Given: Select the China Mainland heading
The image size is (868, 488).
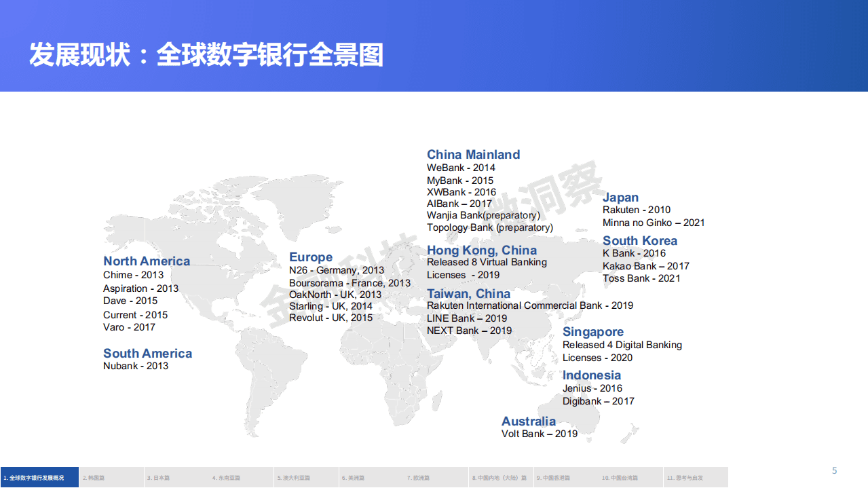Looking at the screenshot, I should pyautogui.click(x=473, y=154).
